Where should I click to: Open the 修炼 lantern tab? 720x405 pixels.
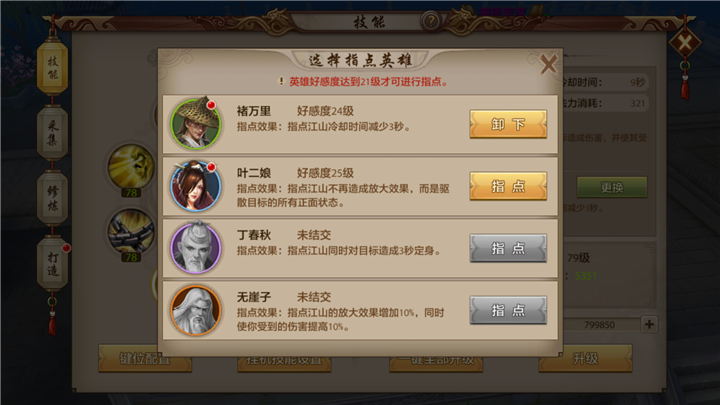pyautogui.click(x=52, y=198)
